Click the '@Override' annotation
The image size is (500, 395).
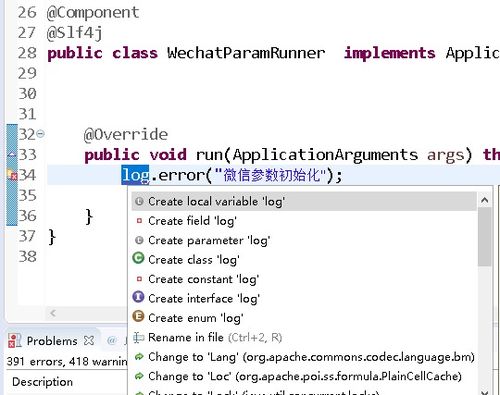(126, 134)
